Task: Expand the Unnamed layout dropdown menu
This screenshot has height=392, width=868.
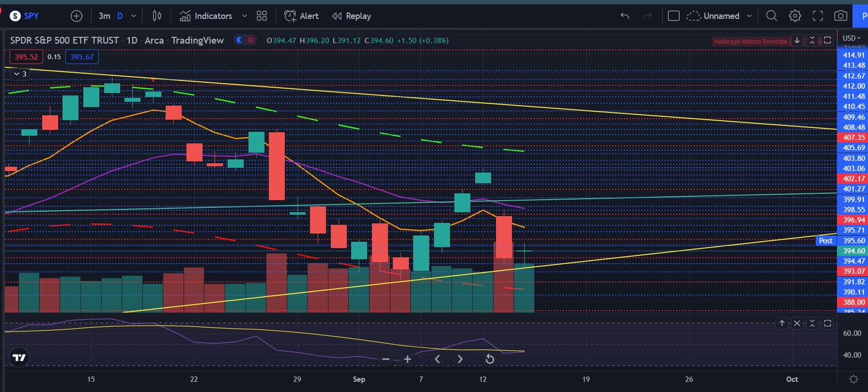Action: tap(749, 16)
